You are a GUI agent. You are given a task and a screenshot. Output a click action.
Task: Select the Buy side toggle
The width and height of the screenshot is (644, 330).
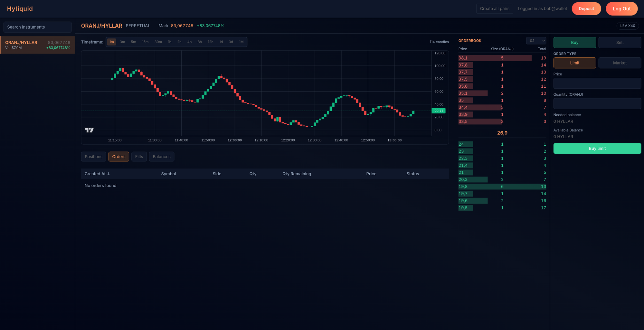point(574,42)
